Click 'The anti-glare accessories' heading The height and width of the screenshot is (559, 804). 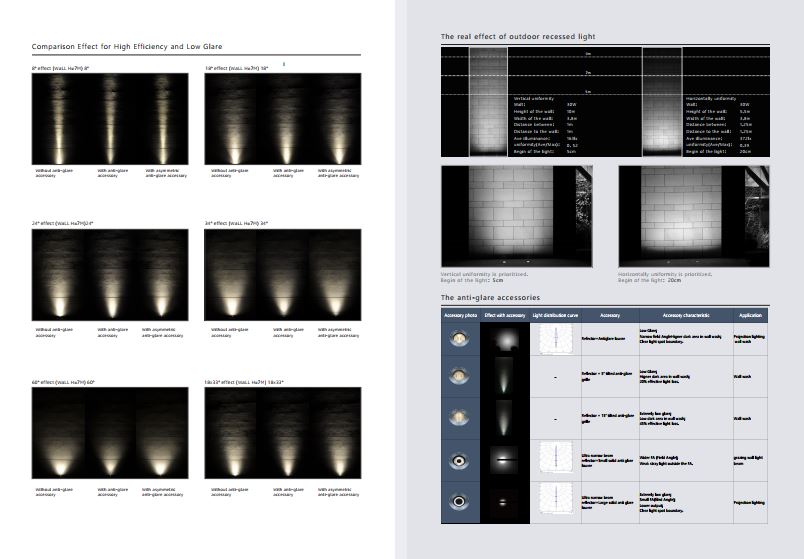pyautogui.click(x=491, y=298)
